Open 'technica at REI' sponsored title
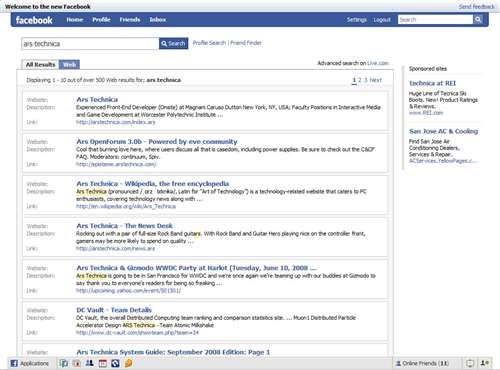500x370 pixels. (x=432, y=83)
